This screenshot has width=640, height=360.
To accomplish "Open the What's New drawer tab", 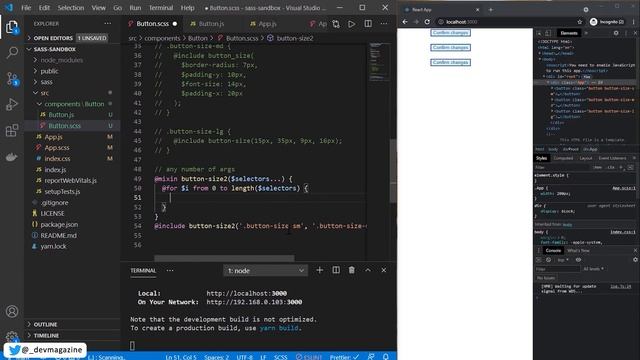I will tap(578, 251).
